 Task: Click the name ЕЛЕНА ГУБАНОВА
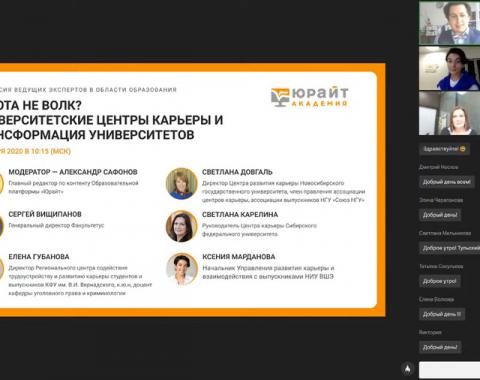pyautogui.click(x=39, y=257)
